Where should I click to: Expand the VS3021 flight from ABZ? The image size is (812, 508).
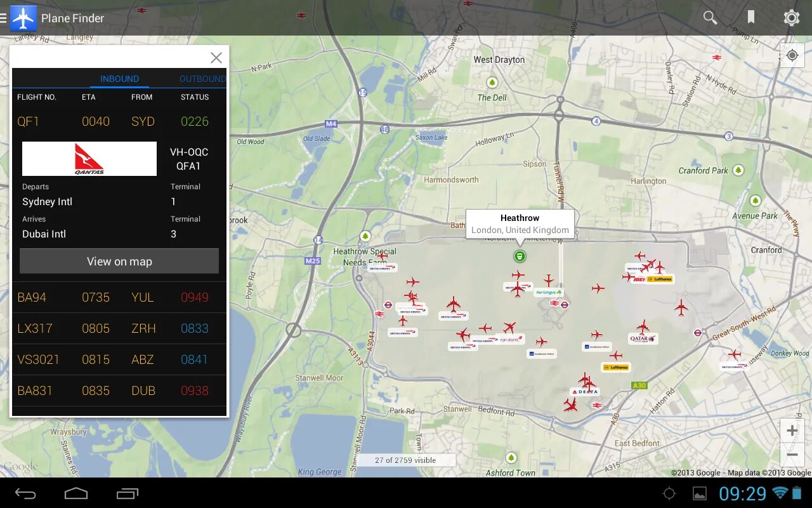pos(119,359)
